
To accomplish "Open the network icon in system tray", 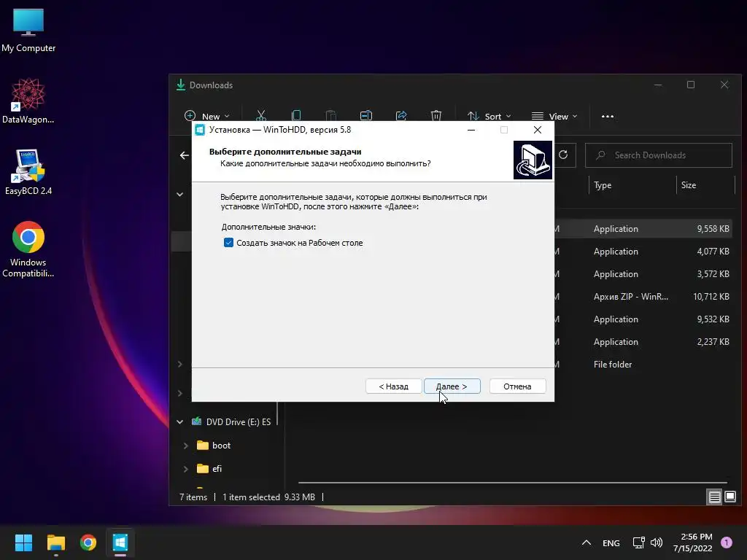I will 638,542.
